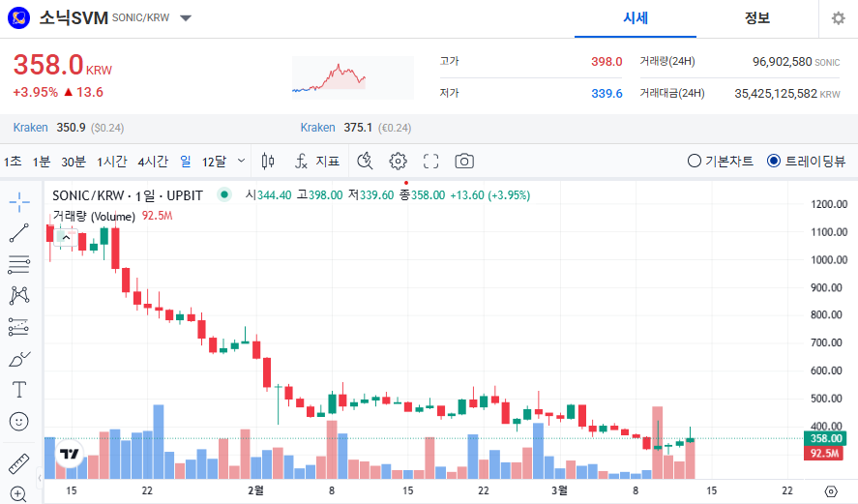Open the 지표 indicators menu
Screen dimensions: 858x504
click(317, 162)
